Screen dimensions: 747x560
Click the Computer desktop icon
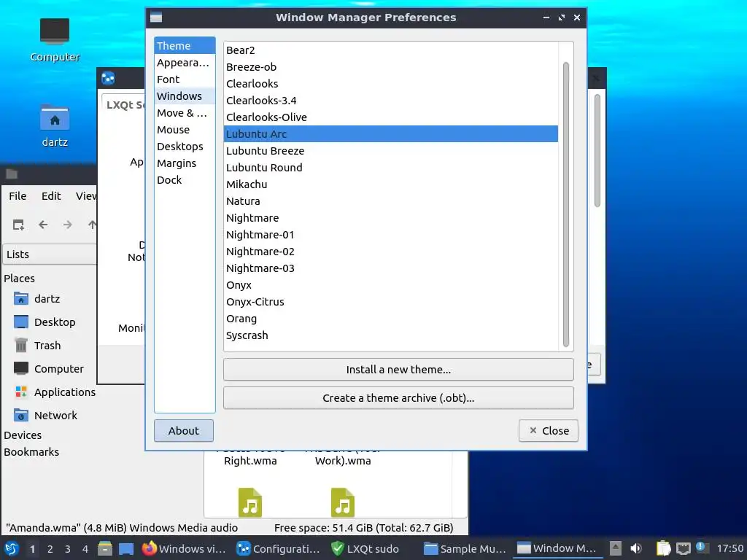(55, 40)
